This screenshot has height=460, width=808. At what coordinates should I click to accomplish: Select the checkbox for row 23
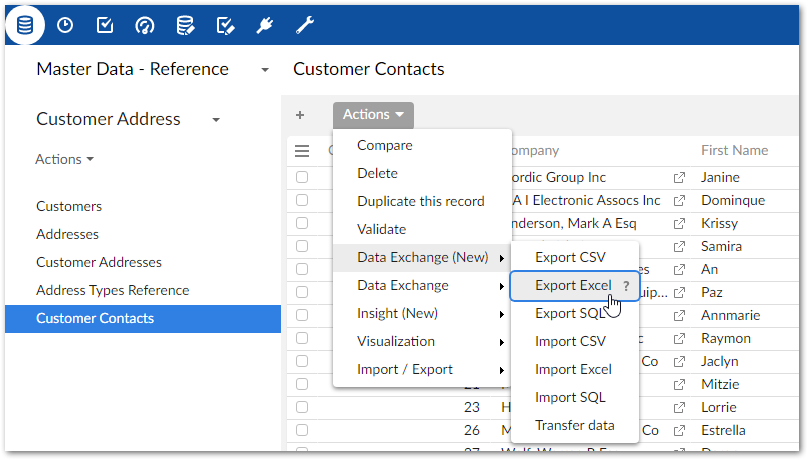pyautogui.click(x=302, y=407)
